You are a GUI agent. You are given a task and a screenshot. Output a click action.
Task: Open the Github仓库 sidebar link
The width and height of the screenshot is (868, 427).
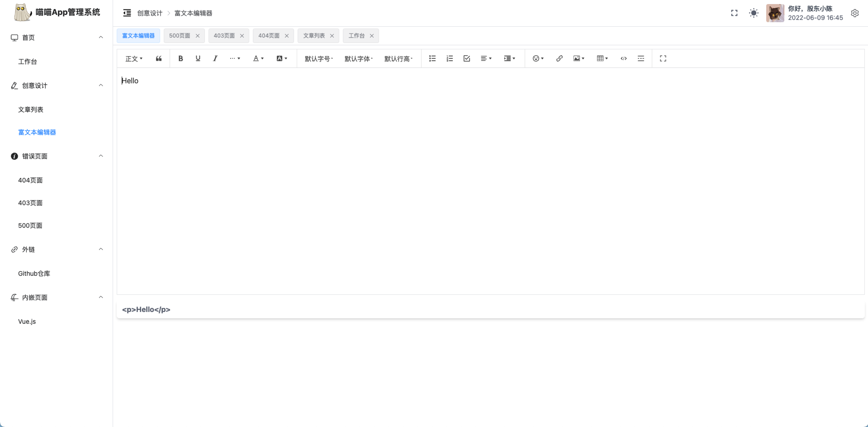(x=34, y=273)
